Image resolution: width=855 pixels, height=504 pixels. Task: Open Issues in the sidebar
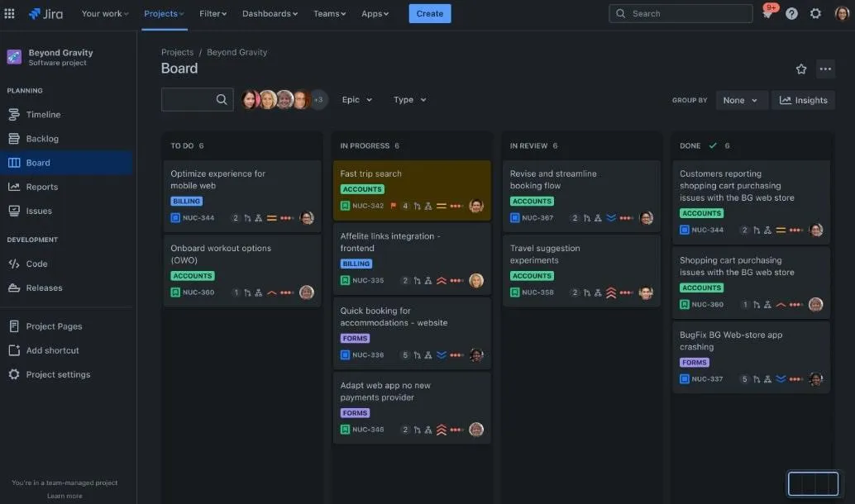point(66,211)
